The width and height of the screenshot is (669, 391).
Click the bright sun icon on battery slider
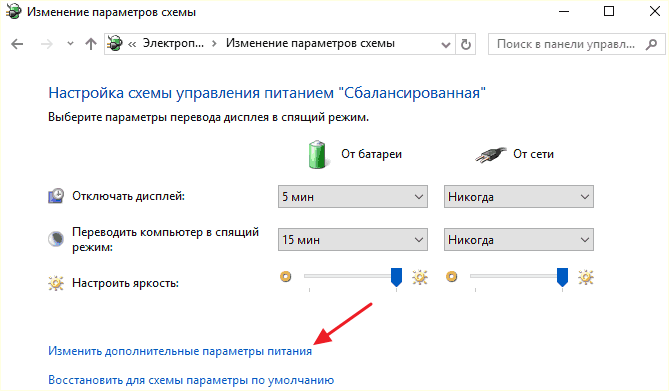(420, 277)
